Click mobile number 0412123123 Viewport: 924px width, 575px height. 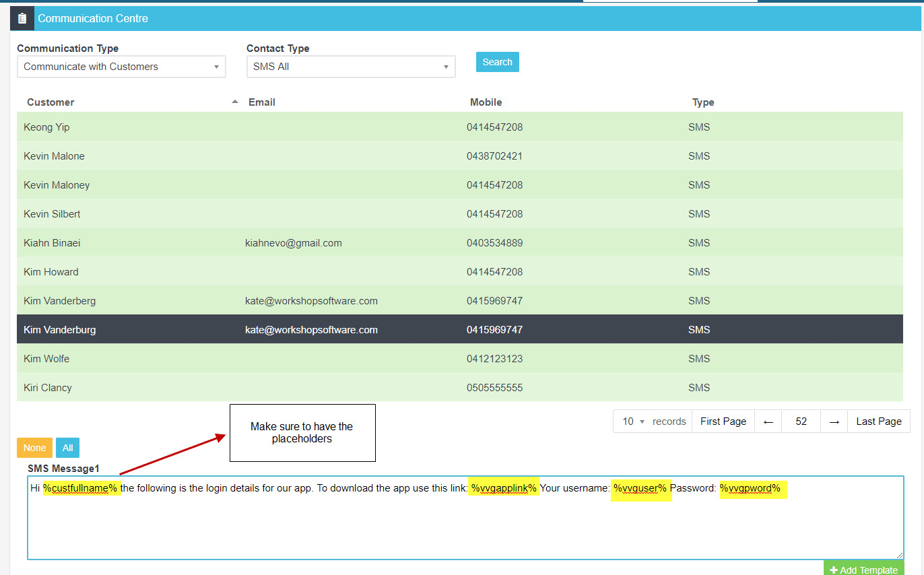[495, 359]
